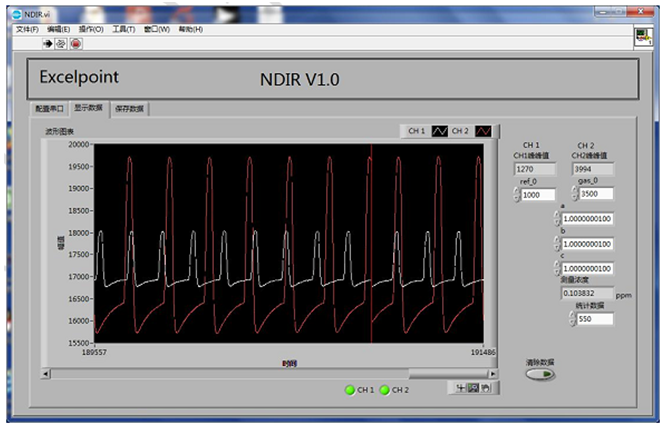Open the 操作(O) menu
The height and width of the screenshot is (426, 662).
(x=91, y=29)
